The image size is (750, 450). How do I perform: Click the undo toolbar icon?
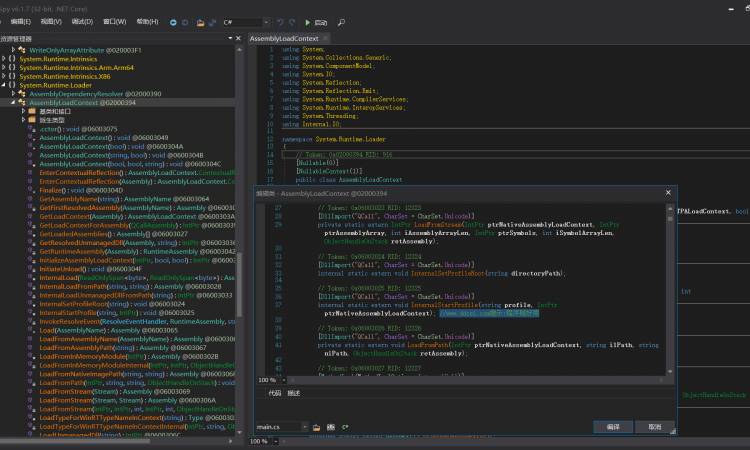coord(280,22)
